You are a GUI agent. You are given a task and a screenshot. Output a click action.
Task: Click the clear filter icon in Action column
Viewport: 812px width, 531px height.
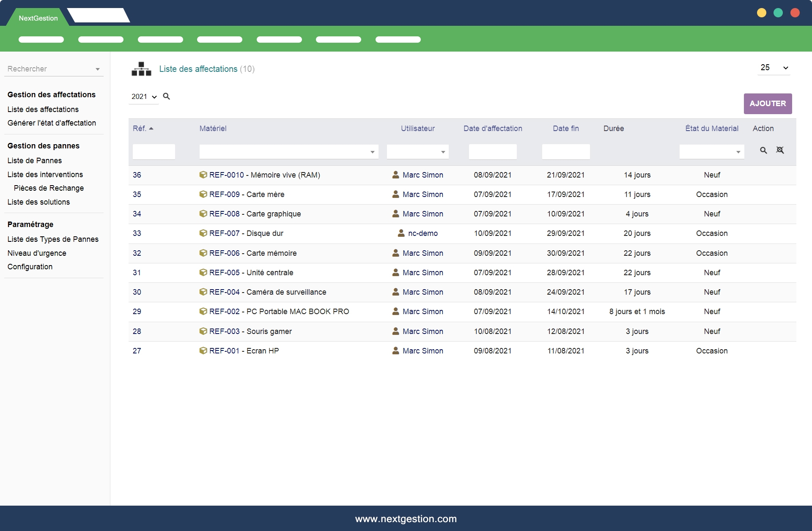(780, 151)
